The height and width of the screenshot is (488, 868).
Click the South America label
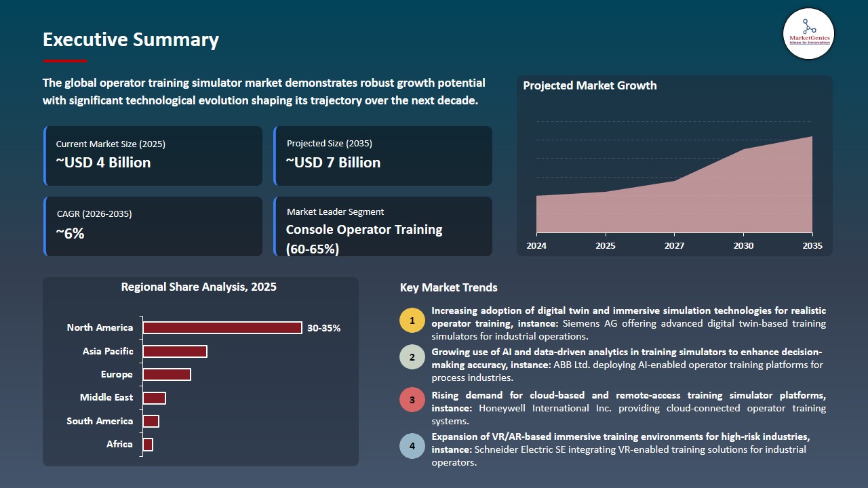pyautogui.click(x=100, y=422)
